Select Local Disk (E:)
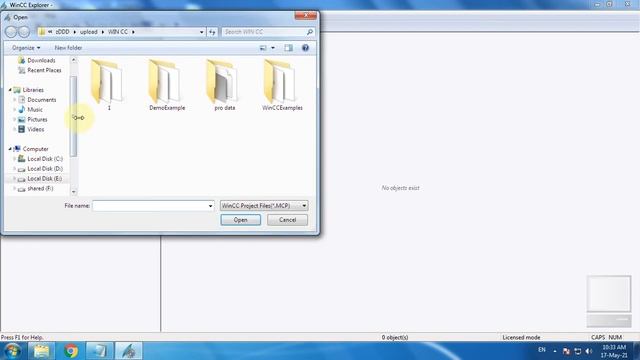Screen dimensions: 640x360 [44, 178]
